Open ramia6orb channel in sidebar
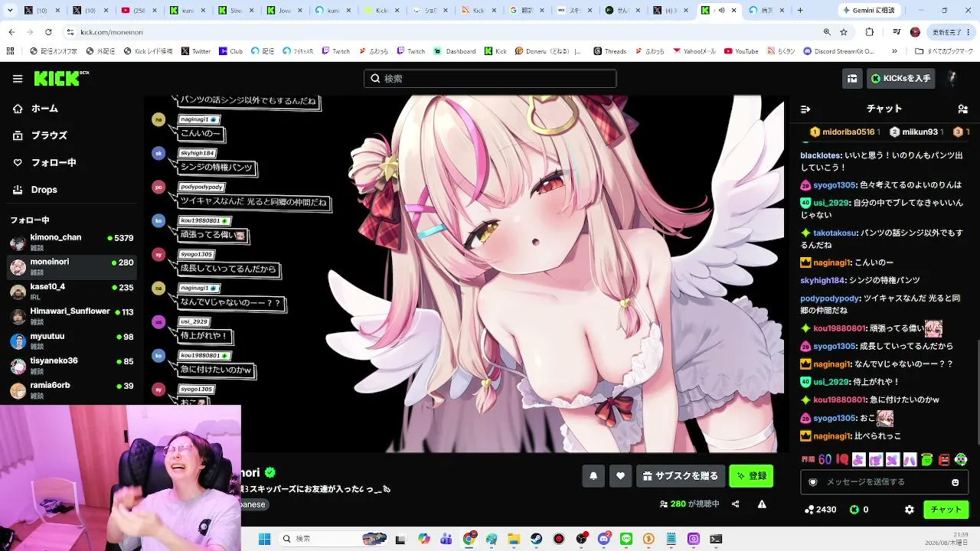Screen dimensions: 980x551 coord(72,390)
